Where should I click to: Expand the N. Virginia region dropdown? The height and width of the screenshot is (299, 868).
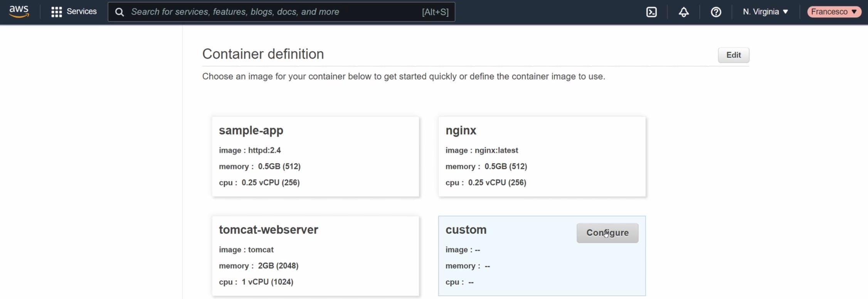765,12
